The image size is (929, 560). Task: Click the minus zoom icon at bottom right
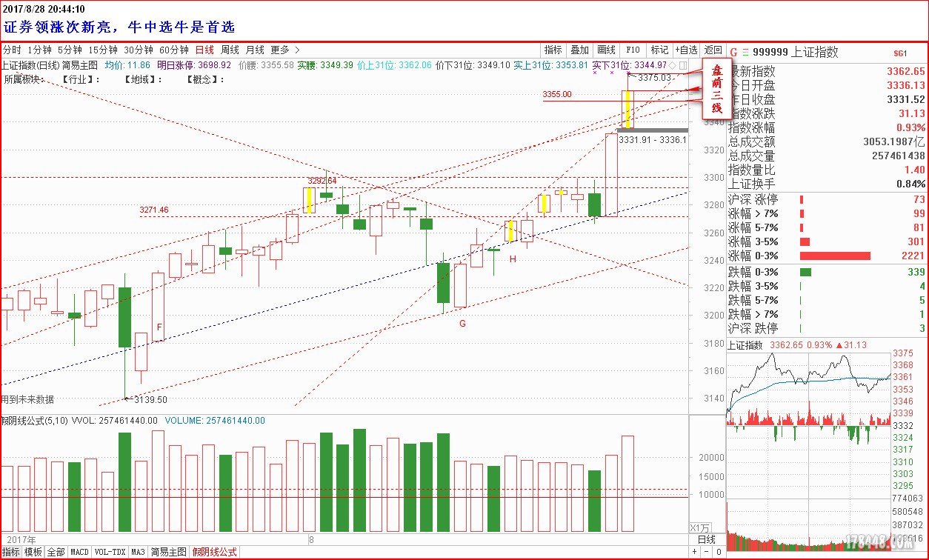pyautogui.click(x=706, y=553)
